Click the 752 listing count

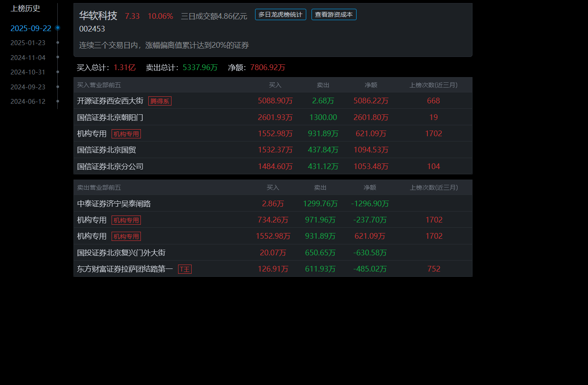[x=434, y=269]
